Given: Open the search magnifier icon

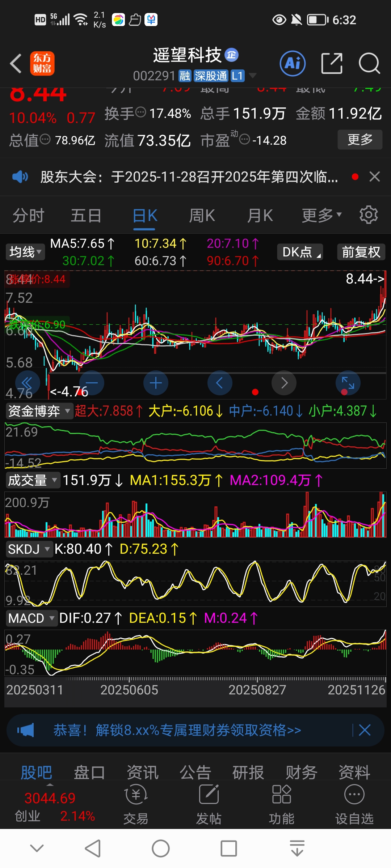Looking at the screenshot, I should [x=369, y=63].
